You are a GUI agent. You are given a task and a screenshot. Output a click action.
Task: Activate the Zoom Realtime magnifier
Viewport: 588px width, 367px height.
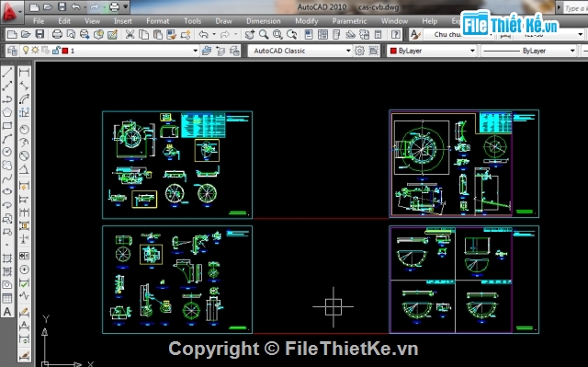click(x=264, y=35)
